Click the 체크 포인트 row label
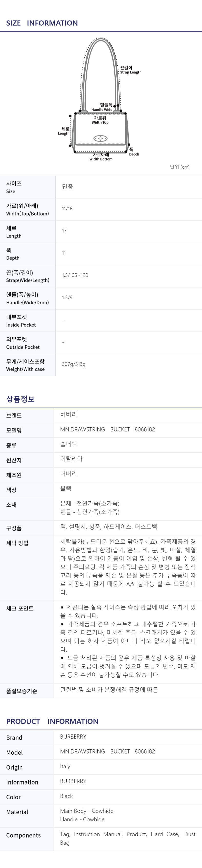 click(20, 608)
